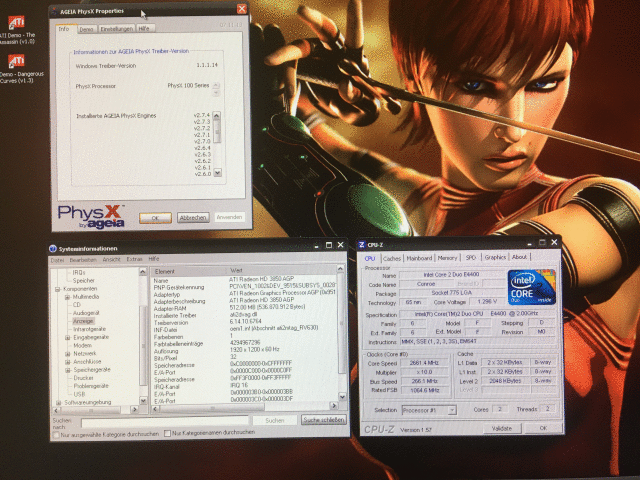640x480 pixels.
Task: Click scroll right arrow of the details list
Action: pos(334,406)
